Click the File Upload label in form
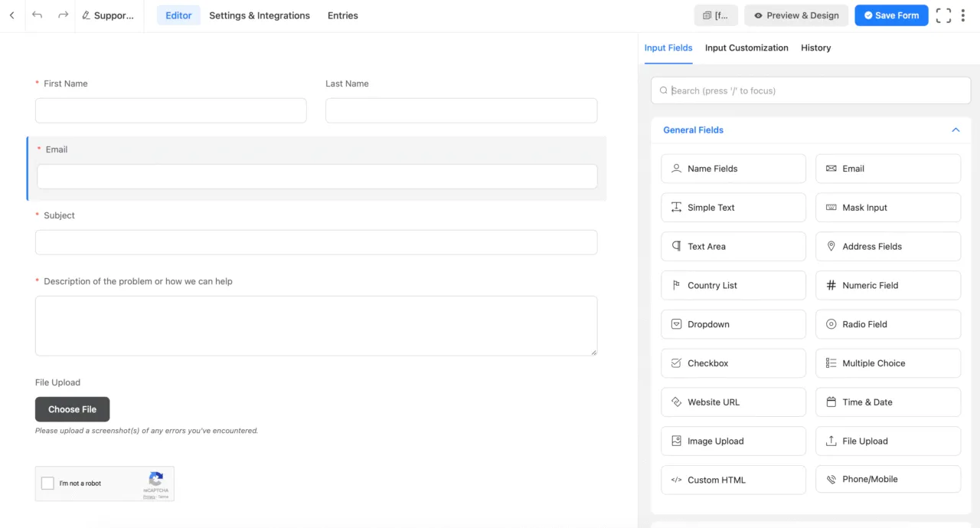 (57, 382)
